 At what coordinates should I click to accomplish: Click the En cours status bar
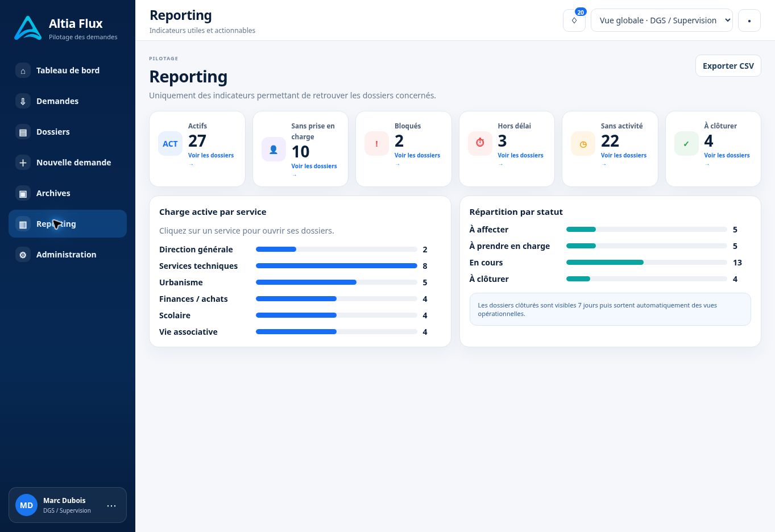coord(646,263)
